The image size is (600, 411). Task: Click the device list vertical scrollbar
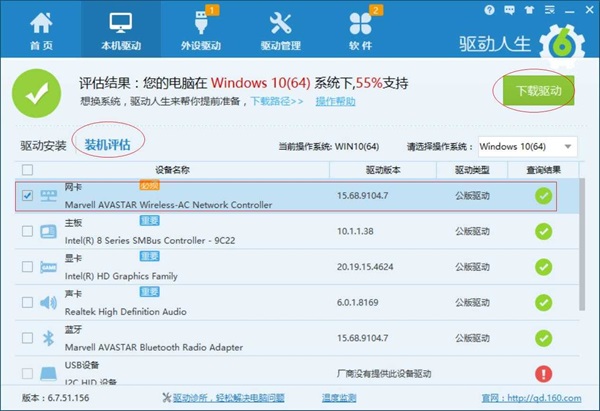(x=582, y=244)
